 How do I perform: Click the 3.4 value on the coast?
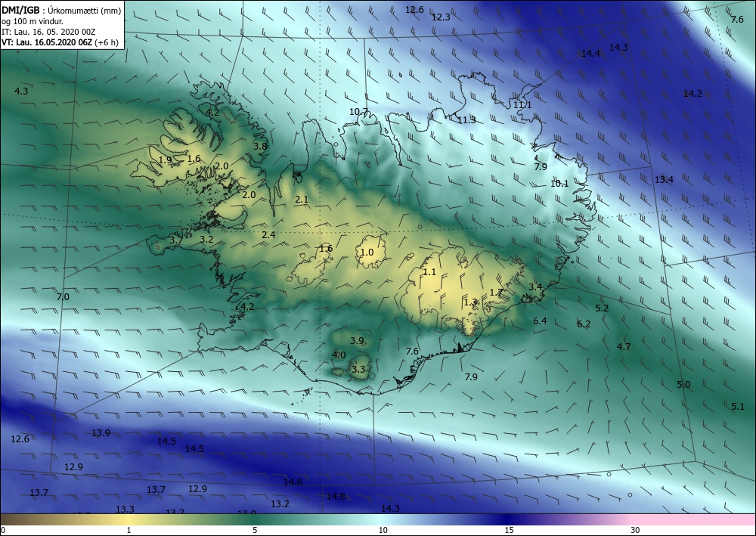pyautogui.click(x=535, y=287)
